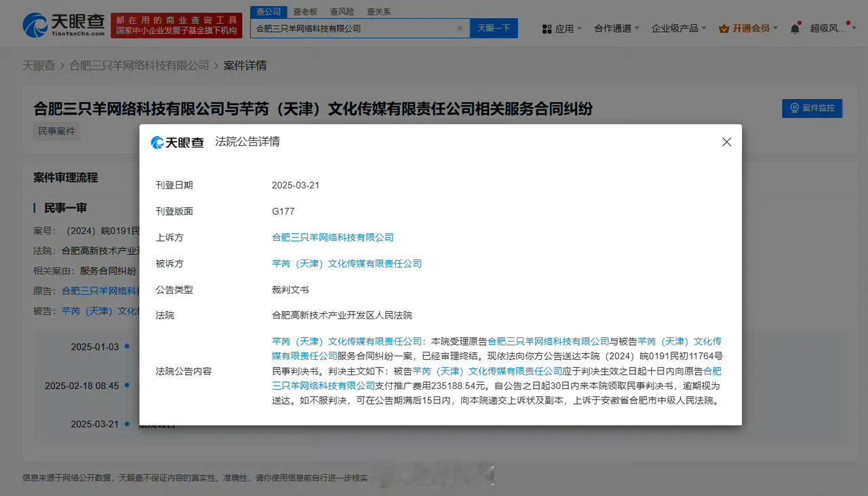
Task: Click the 民事案件 tag
Action: [57, 131]
